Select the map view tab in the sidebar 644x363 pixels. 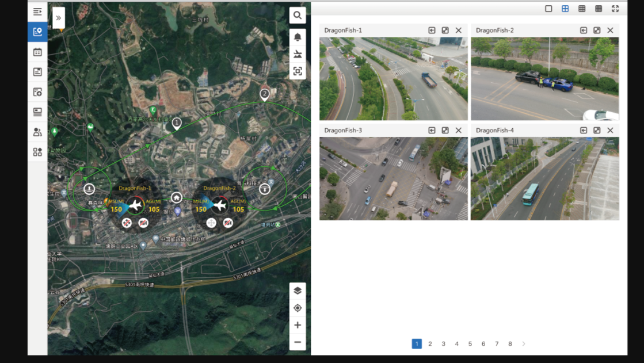37,32
